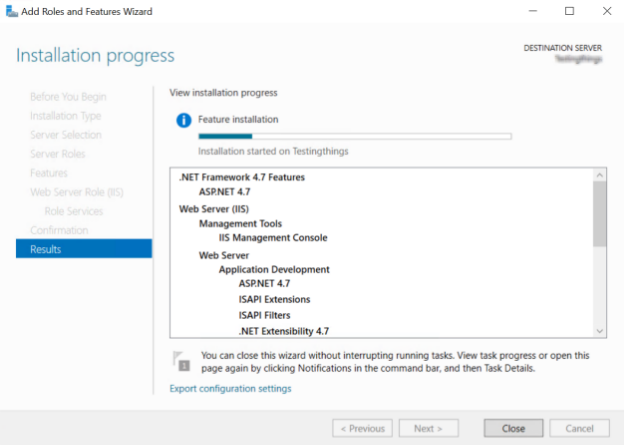Click the wizard icon in the title bar
Image resolution: width=624 pixels, height=445 pixels.
click(x=10, y=11)
